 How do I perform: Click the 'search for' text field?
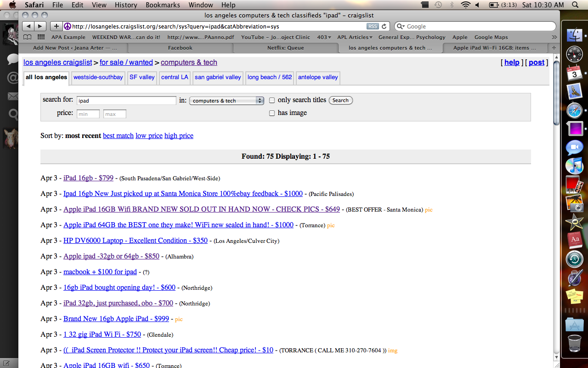(x=126, y=101)
